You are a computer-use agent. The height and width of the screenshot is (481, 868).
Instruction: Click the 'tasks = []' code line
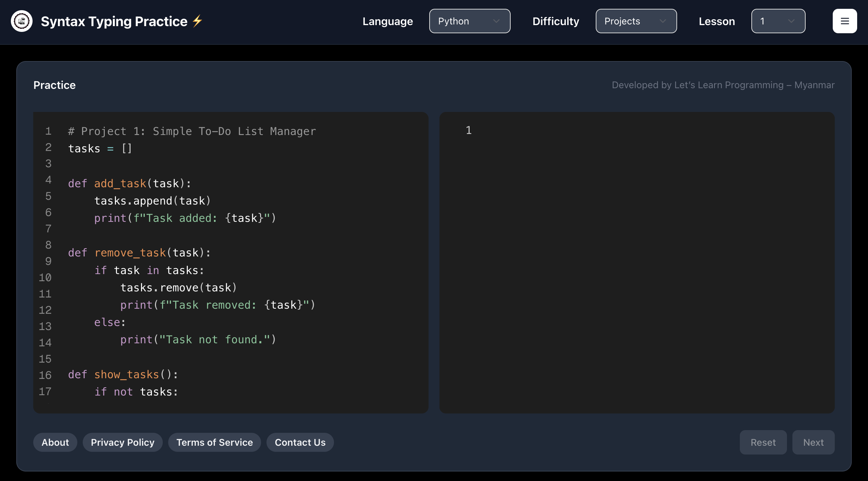coord(100,149)
